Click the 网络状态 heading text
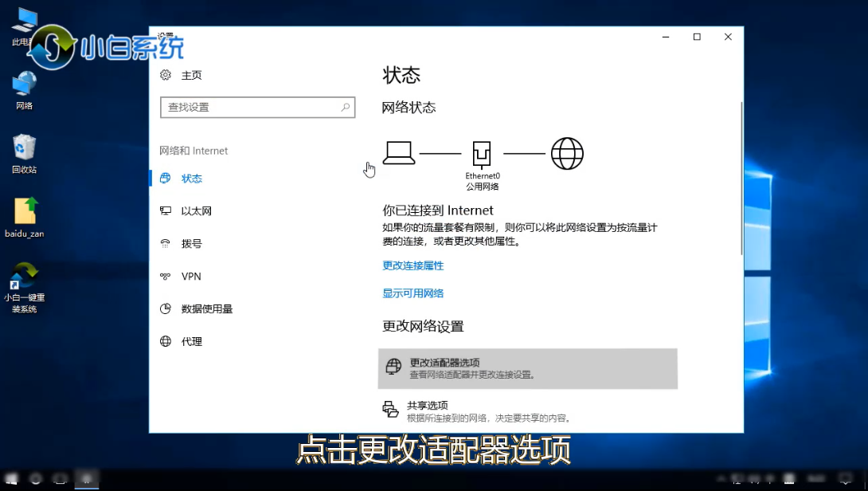Screen dimensions: 868x491 coord(409,108)
